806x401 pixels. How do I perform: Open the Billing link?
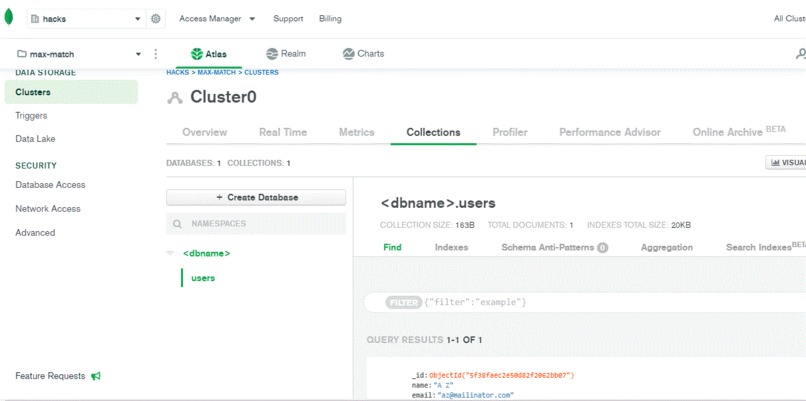330,19
